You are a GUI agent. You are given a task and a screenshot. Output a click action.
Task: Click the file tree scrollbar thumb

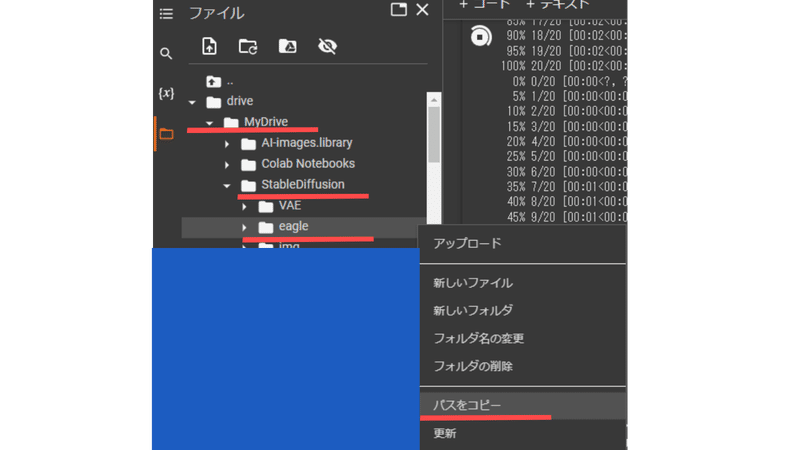coord(434,135)
